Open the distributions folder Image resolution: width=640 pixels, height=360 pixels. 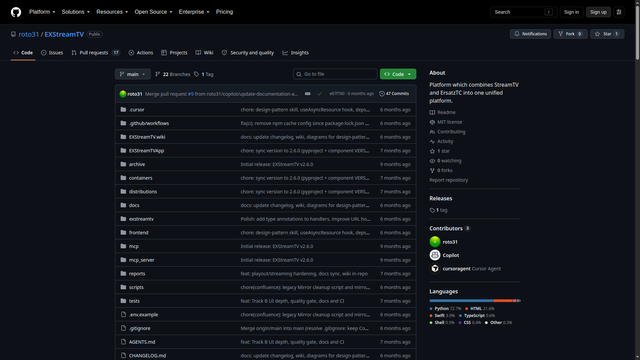[x=143, y=191]
